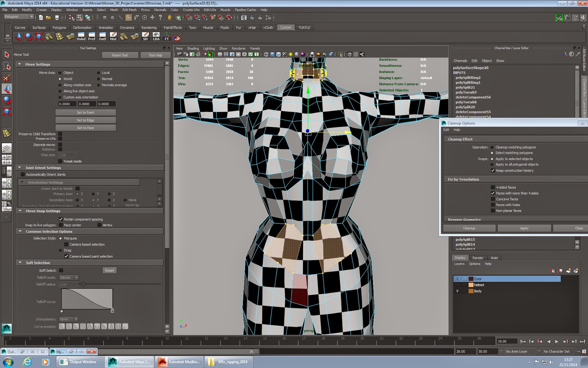Enable the Concave faces checkbox
The image size is (588, 368).
pos(493,199)
